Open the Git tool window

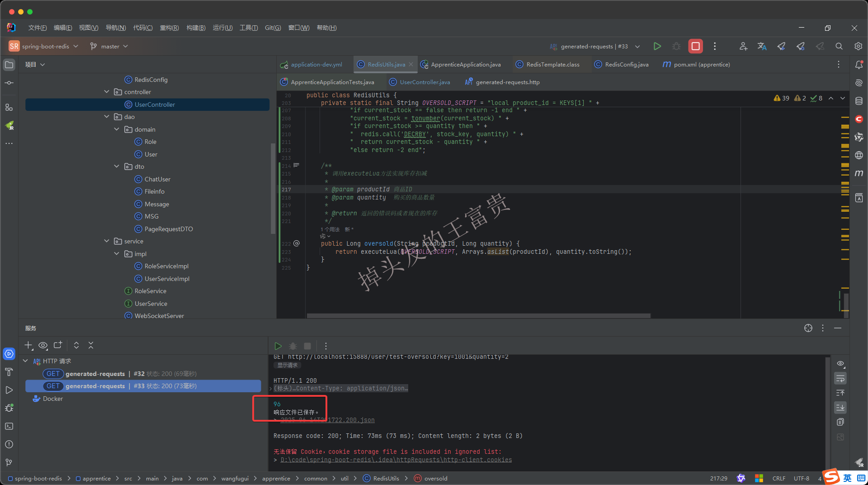pyautogui.click(x=9, y=462)
